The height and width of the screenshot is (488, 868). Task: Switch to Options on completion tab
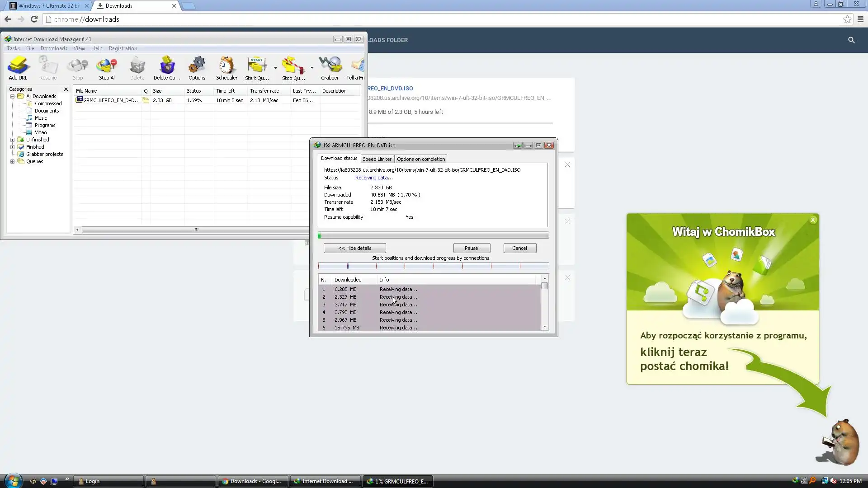(421, 159)
